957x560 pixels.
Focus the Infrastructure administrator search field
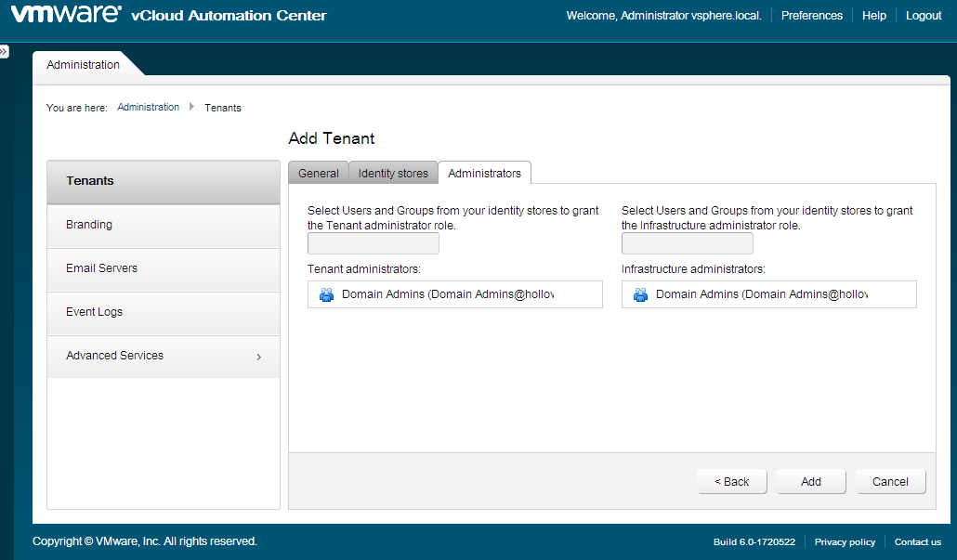(687, 244)
